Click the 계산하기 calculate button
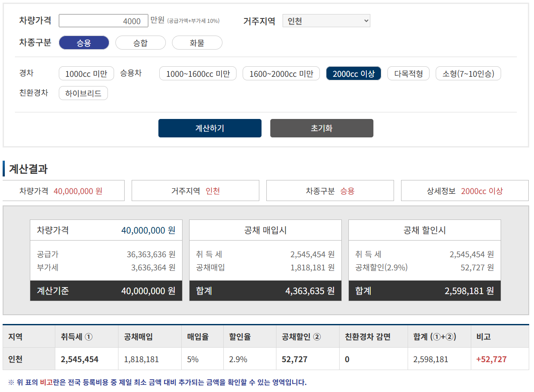Viewport: 534px width, 392px height. click(210, 128)
